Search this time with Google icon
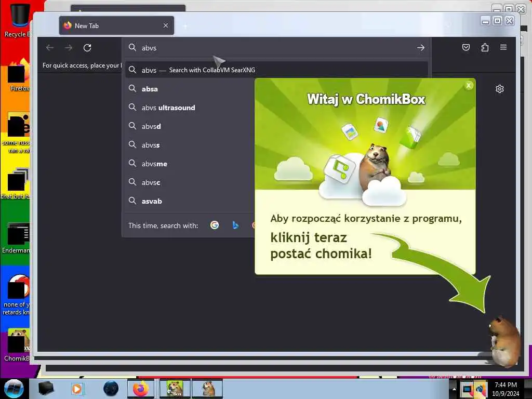Image resolution: width=532 pixels, height=399 pixels. click(x=215, y=225)
